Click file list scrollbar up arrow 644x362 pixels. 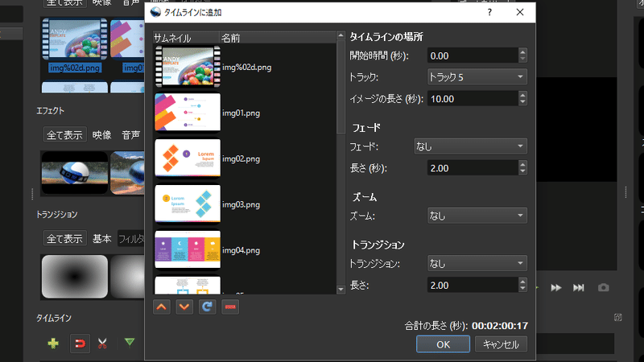pos(341,35)
